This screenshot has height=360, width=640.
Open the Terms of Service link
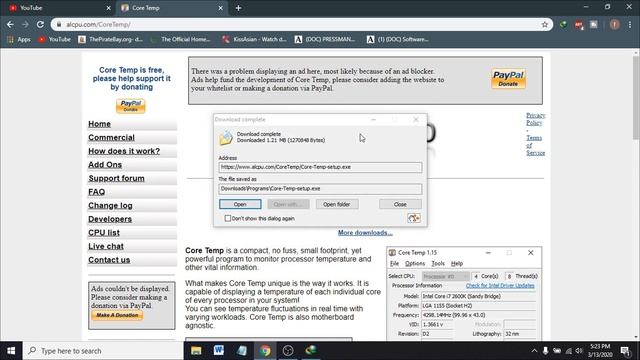(536, 145)
